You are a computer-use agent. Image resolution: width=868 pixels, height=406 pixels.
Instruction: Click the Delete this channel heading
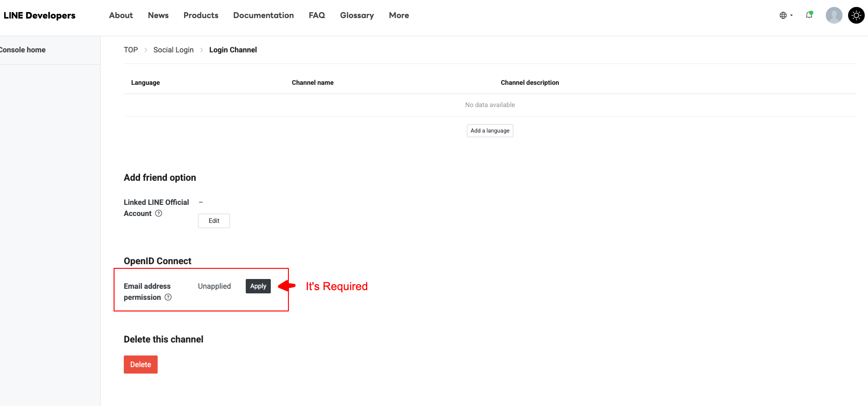(164, 339)
